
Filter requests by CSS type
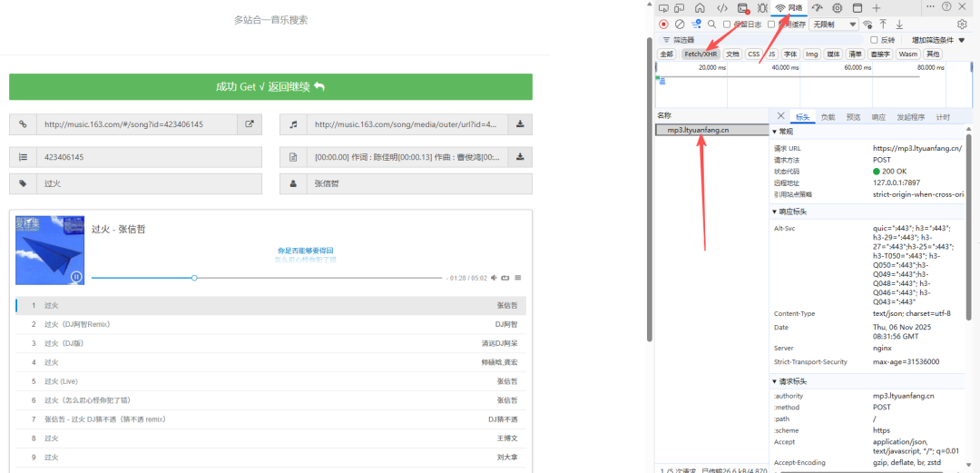tap(754, 54)
